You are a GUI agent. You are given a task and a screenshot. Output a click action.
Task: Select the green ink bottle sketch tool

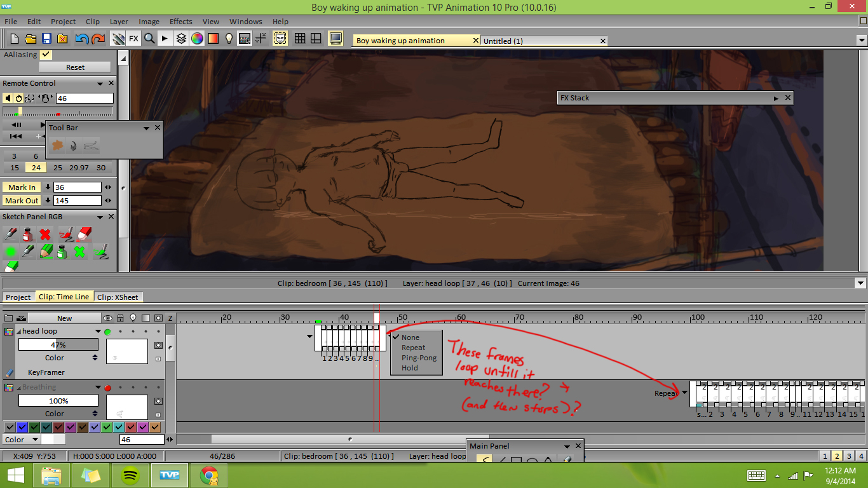[62, 252]
